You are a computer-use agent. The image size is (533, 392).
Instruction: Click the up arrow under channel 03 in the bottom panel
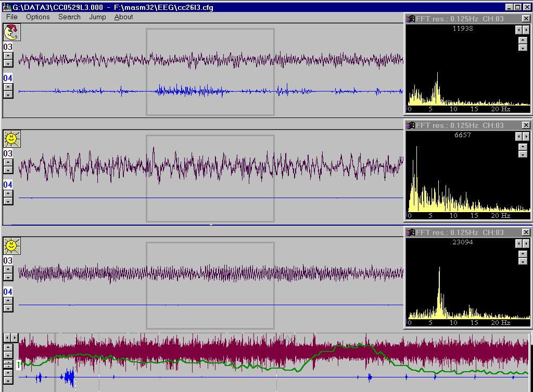[x=8, y=269]
